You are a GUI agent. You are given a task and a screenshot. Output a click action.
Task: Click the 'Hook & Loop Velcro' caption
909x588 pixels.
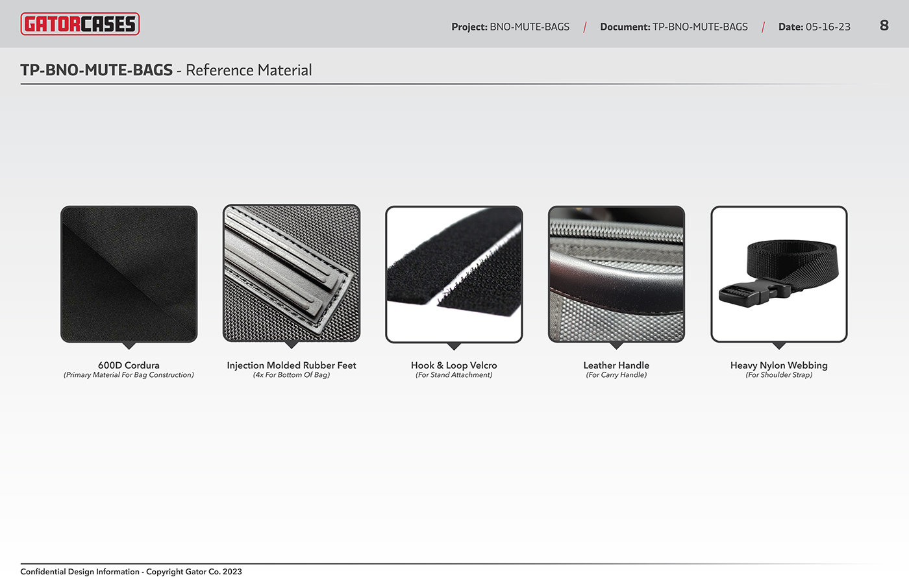[x=454, y=365]
